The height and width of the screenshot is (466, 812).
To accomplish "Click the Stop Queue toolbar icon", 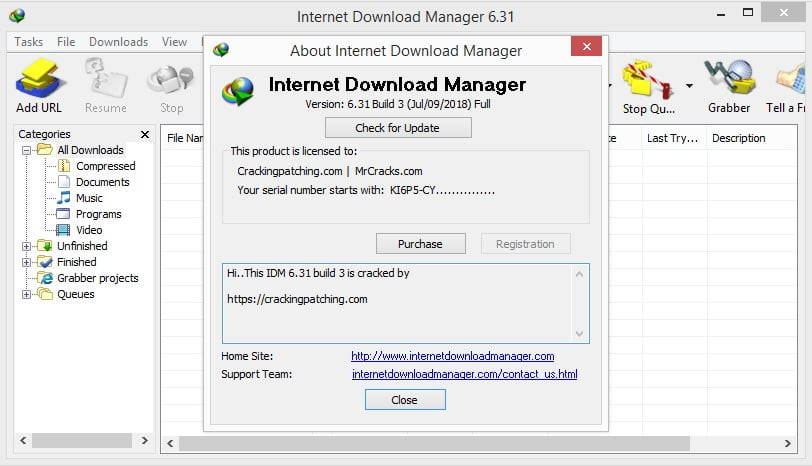I will pyautogui.click(x=648, y=86).
